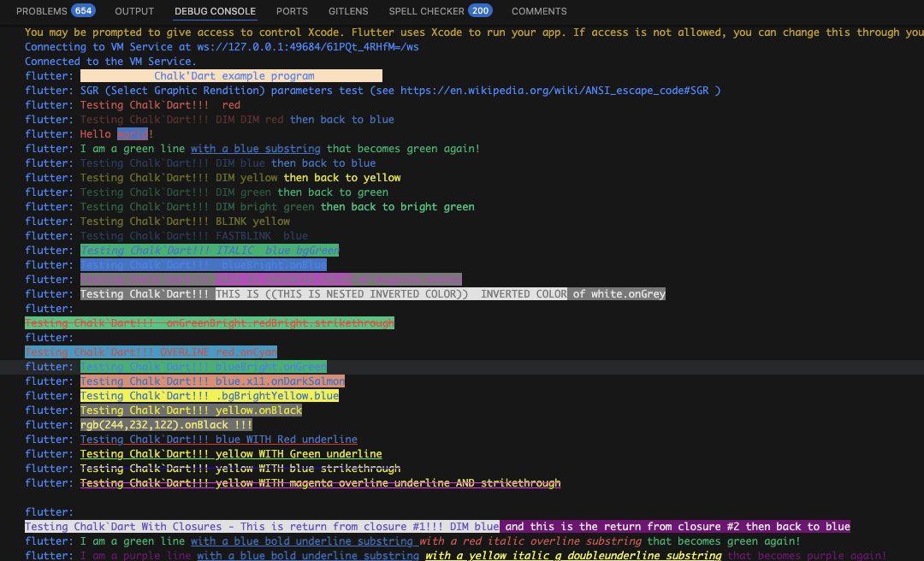
Task: Click the "Connected to the VM Service." line
Action: (110, 62)
